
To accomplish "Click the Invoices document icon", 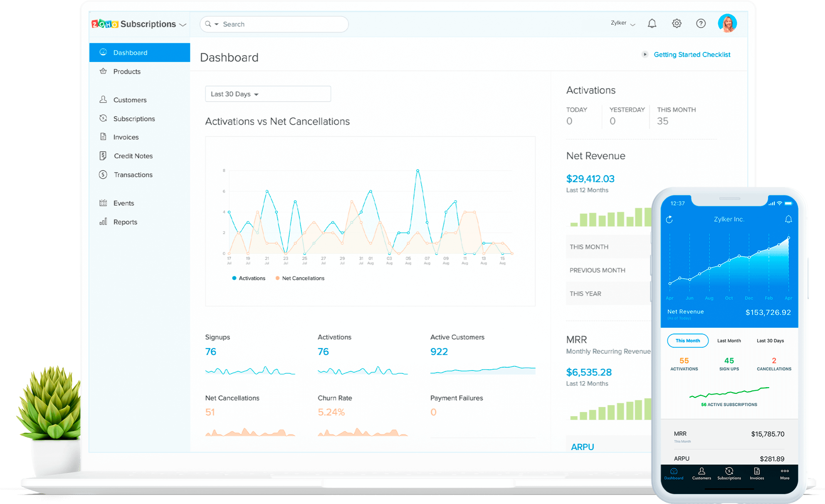I will click(103, 137).
